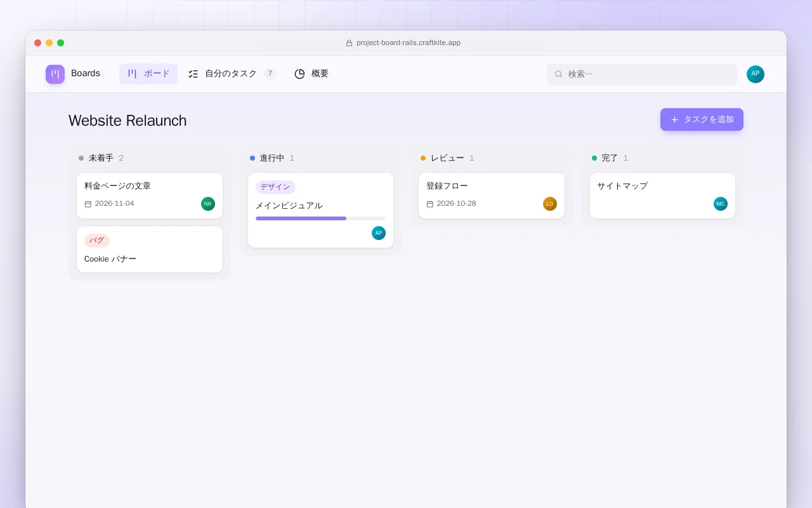Screen dimensions: 812x508
Task: Click the AP avatar on メインビジュアル card
Action: tap(379, 233)
